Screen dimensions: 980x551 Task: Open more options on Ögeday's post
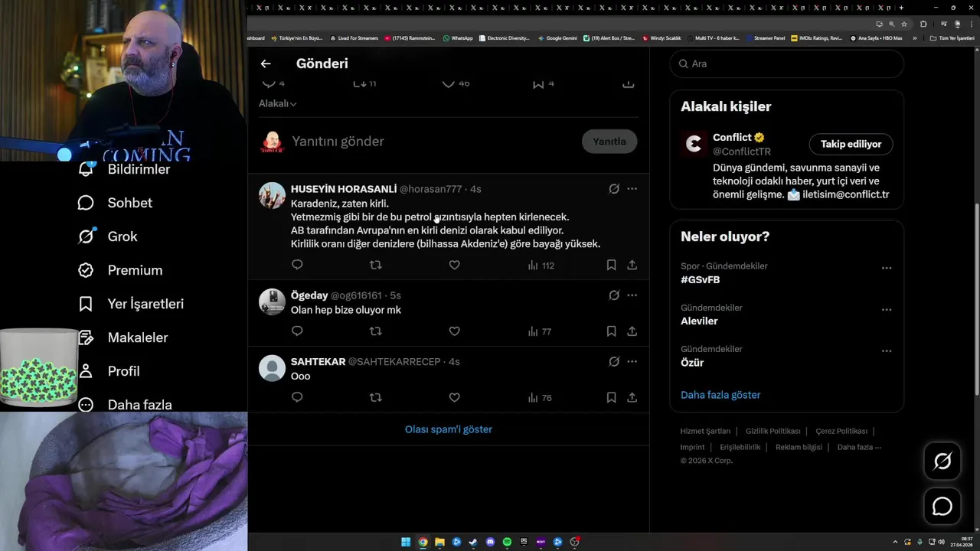point(632,295)
